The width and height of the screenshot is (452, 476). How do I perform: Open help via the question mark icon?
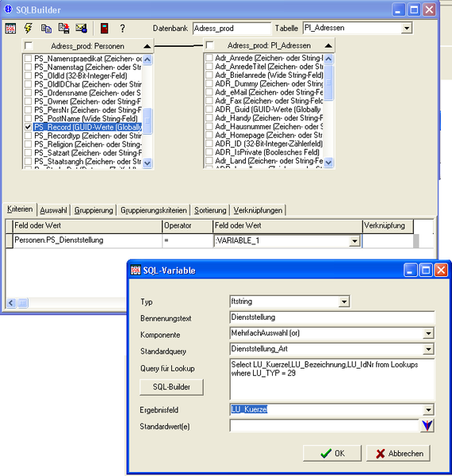(122, 29)
